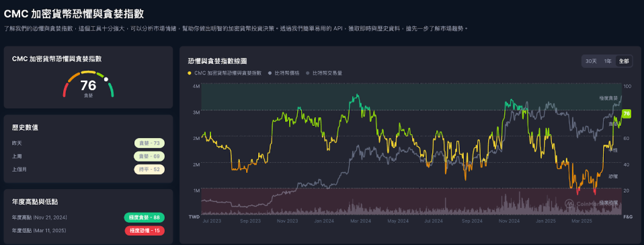This screenshot has height=245, width=644.
Task: Click the 上周 貪婪 - 69 badge
Action: pos(149,156)
